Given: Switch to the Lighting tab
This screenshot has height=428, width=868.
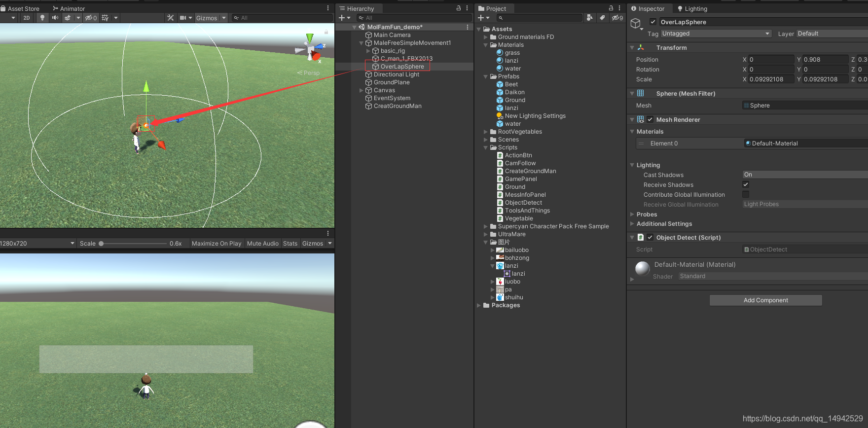Looking at the screenshot, I should (x=692, y=8).
